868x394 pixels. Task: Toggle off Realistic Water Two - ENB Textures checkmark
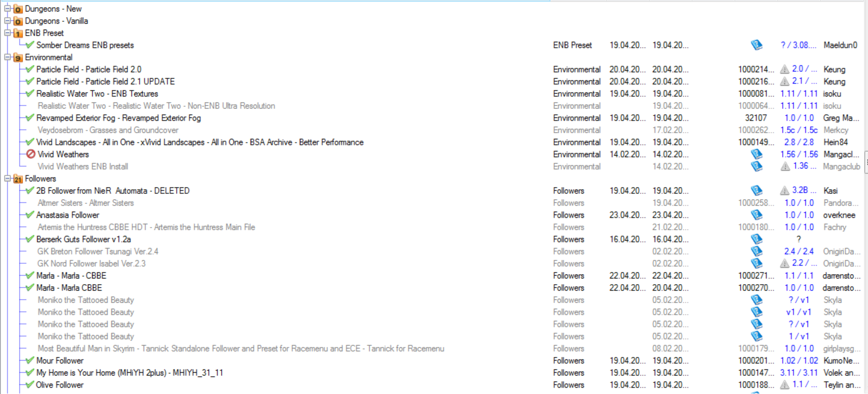(30, 94)
